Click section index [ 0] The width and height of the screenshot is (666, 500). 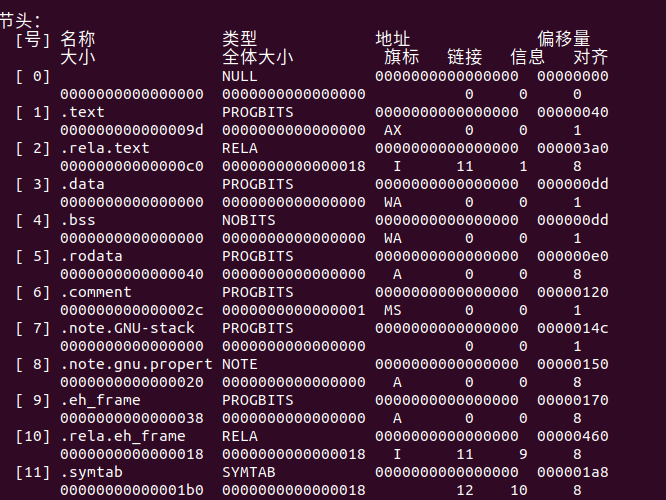pyautogui.click(x=33, y=76)
